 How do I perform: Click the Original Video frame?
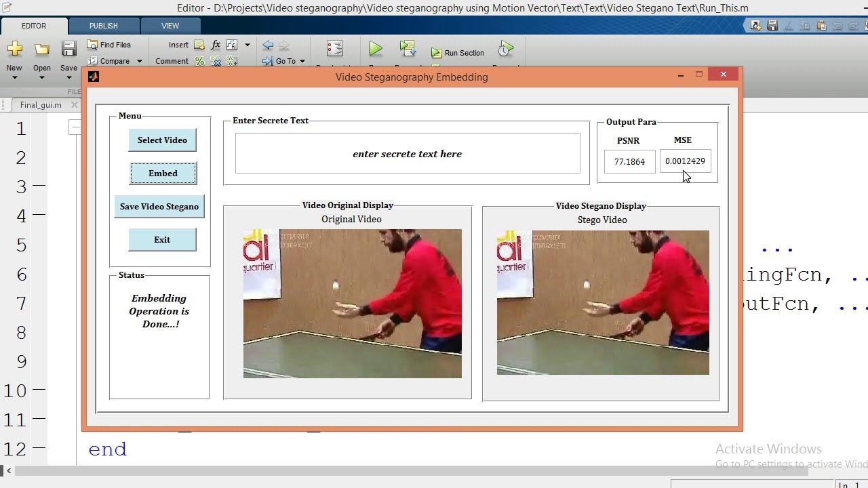pos(353,304)
